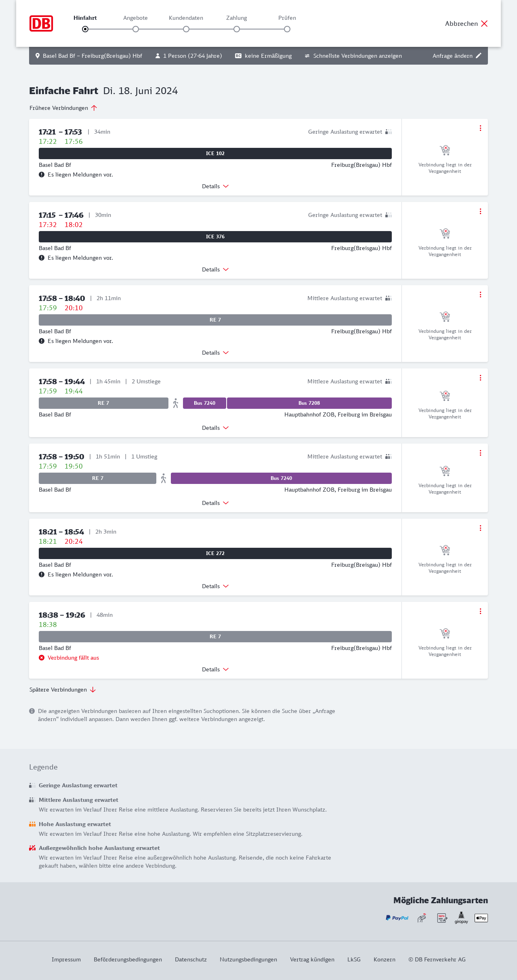
Task: Click the Angebote step circle
Action: (136, 29)
